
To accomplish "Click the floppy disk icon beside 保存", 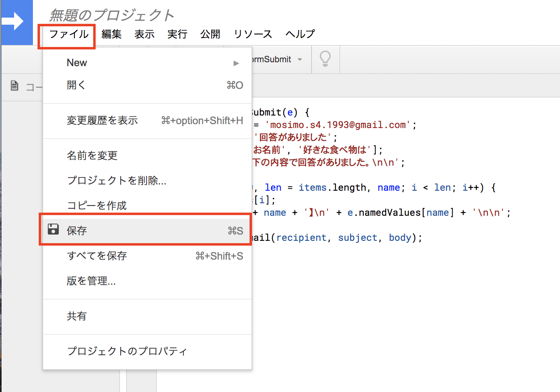I will tap(53, 230).
